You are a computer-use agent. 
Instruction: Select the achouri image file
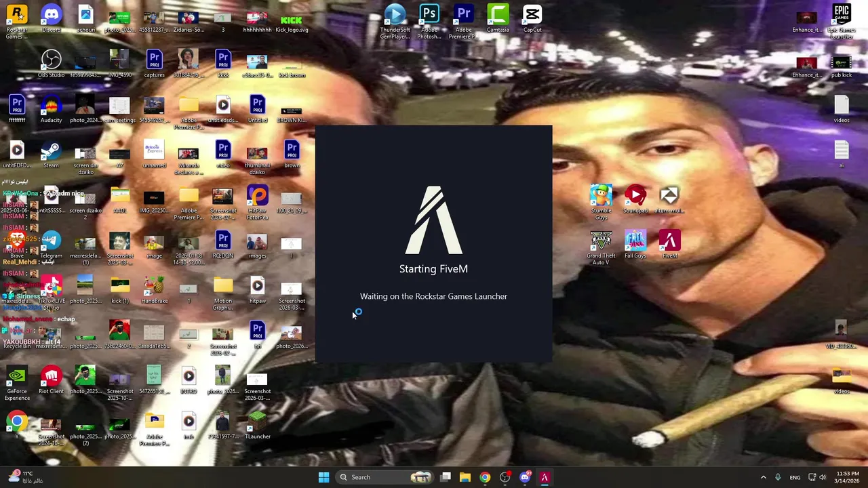click(85, 19)
